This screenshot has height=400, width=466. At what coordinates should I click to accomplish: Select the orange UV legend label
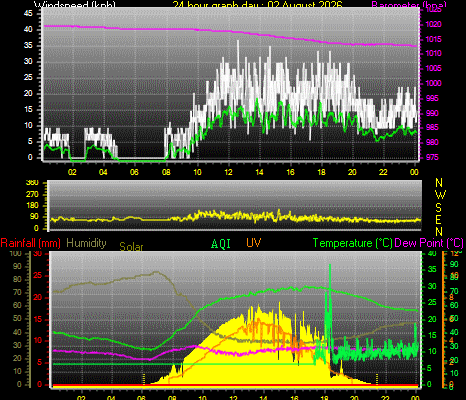[x=254, y=243]
